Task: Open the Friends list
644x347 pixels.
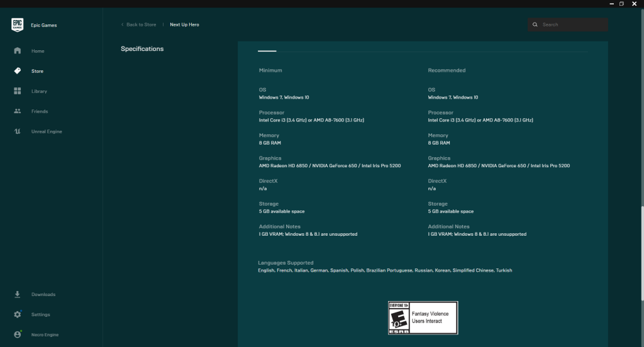Action: [40, 111]
